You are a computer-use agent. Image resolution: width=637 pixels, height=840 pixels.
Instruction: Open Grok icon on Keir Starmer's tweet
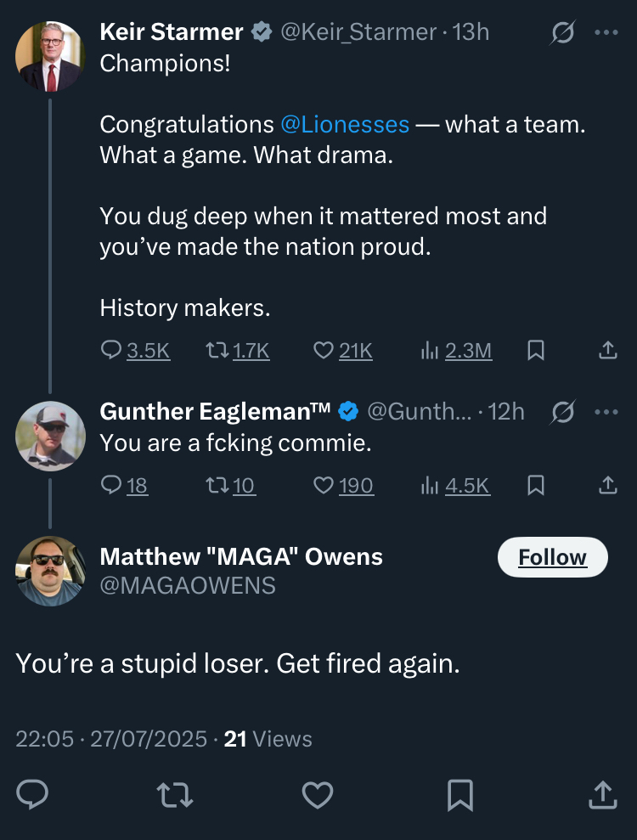[561, 33]
